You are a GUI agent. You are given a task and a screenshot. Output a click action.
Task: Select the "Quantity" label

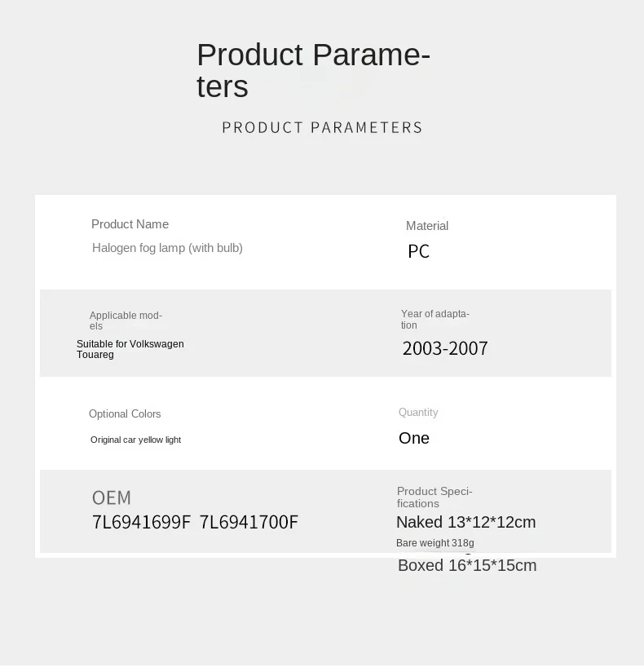pyautogui.click(x=418, y=413)
